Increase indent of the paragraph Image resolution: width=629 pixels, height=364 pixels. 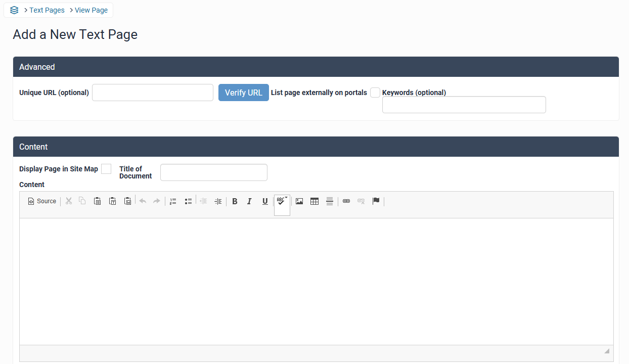pyautogui.click(x=218, y=201)
